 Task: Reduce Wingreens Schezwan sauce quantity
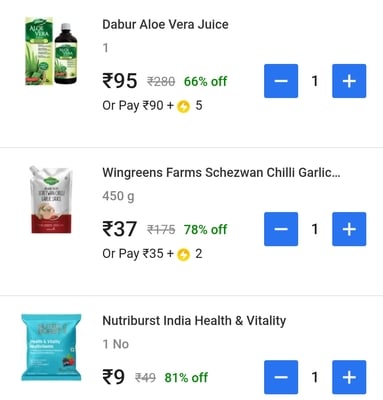pos(281,229)
